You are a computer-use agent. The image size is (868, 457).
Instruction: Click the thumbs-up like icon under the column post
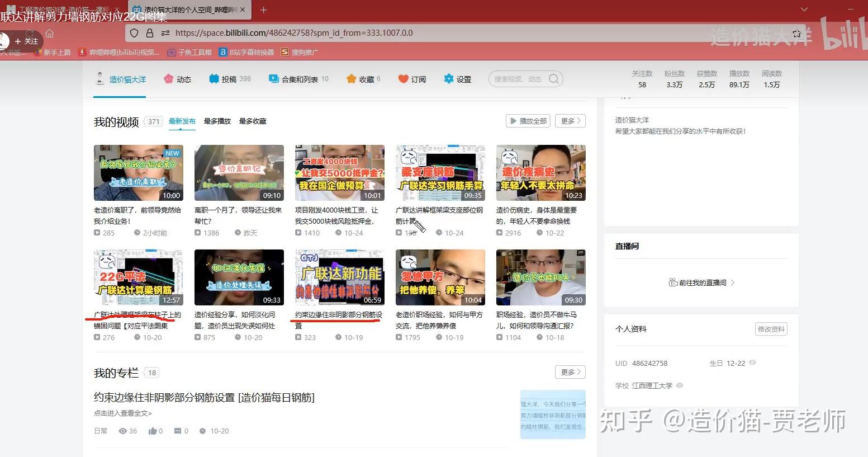151,431
